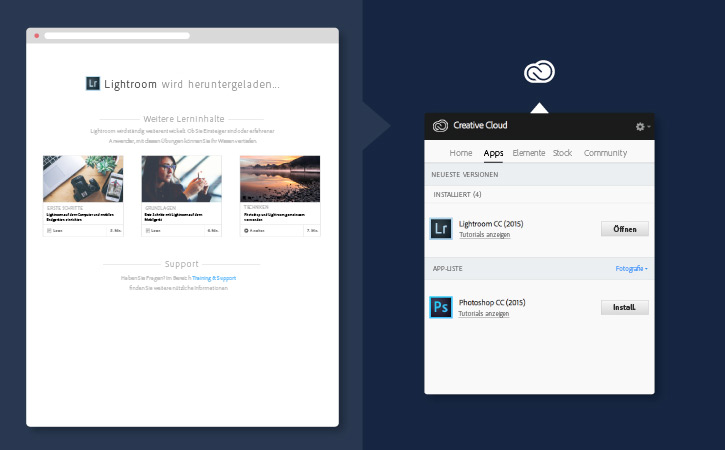Open the Techniken sunset lake thumbnail
The image size is (725, 450).
[x=280, y=179]
